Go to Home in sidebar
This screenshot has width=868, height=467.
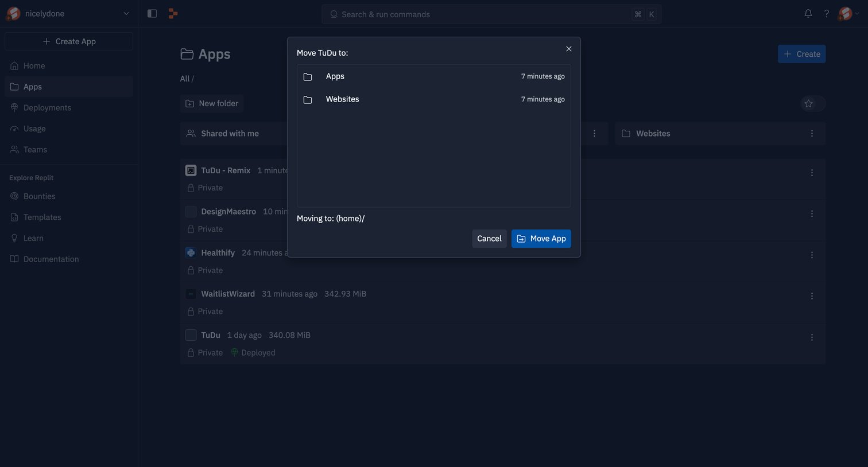pos(69,66)
